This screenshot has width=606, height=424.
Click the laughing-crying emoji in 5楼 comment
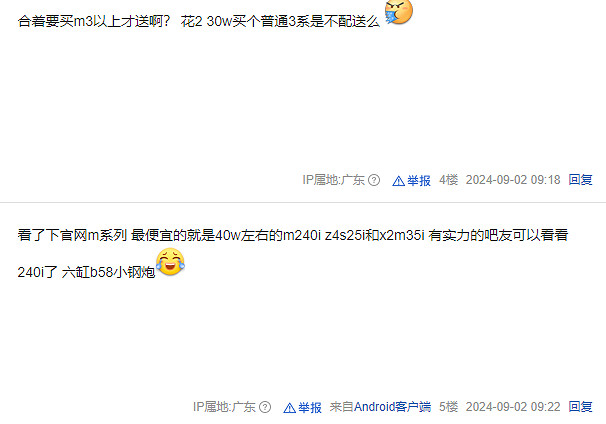170,262
